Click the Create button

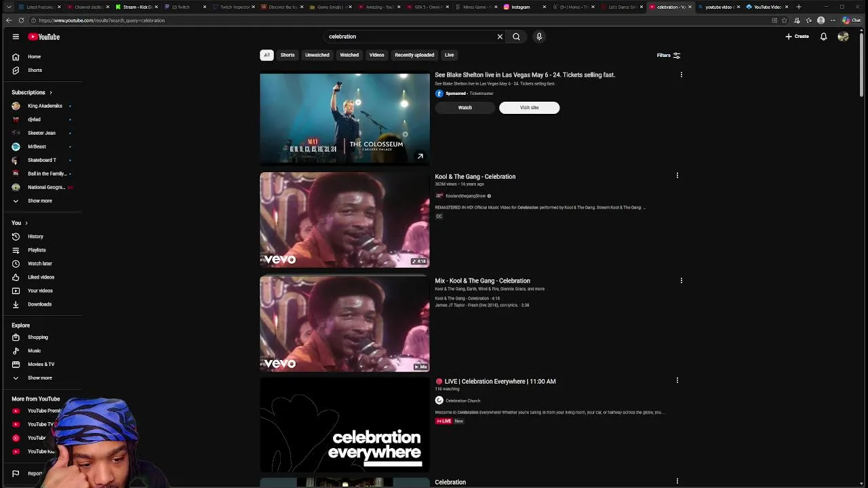797,37
